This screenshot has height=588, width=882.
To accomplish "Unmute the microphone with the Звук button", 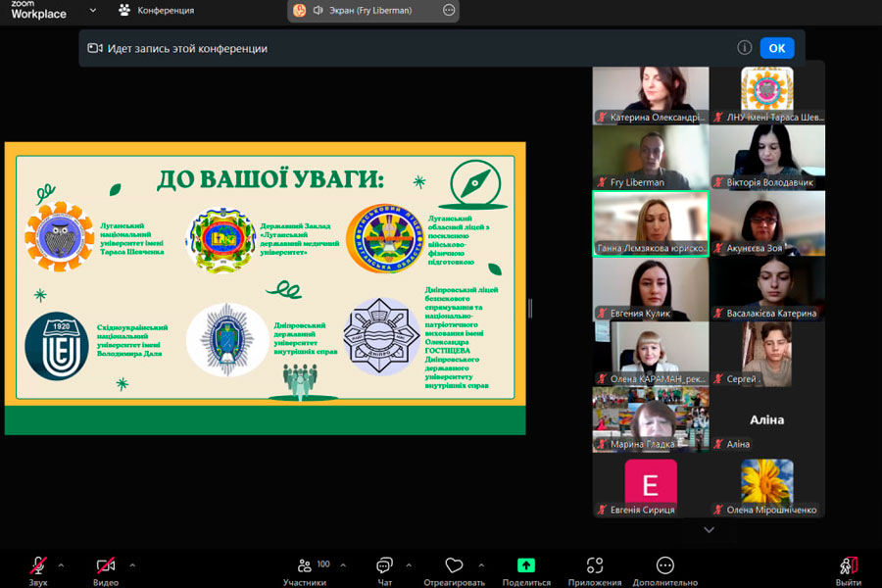I will pyautogui.click(x=38, y=565).
